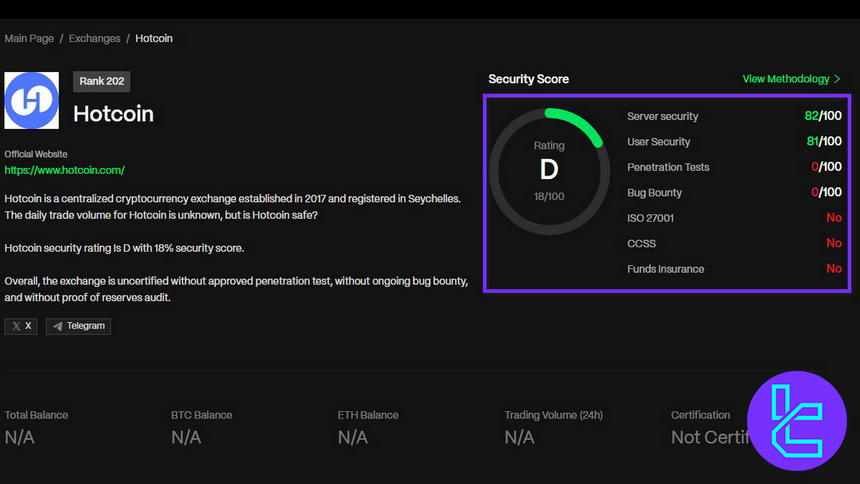Select the Funds Insurance label

[665, 269]
